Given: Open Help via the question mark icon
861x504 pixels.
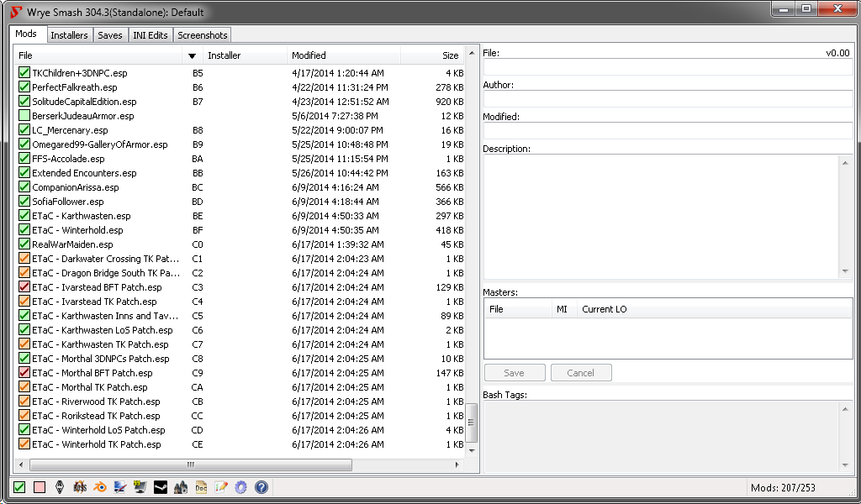Looking at the screenshot, I should [x=261, y=487].
